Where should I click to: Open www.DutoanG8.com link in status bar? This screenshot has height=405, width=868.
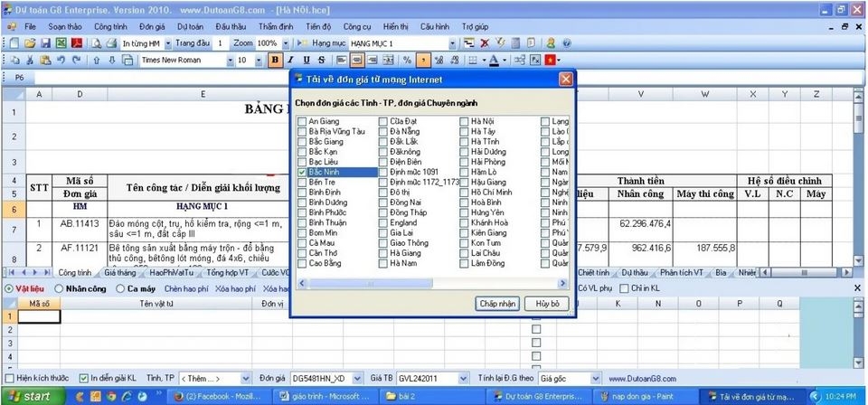click(642, 379)
